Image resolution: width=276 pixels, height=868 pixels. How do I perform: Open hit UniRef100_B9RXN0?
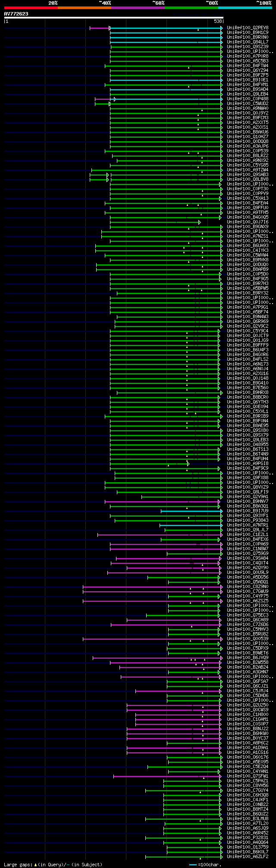point(248,37)
